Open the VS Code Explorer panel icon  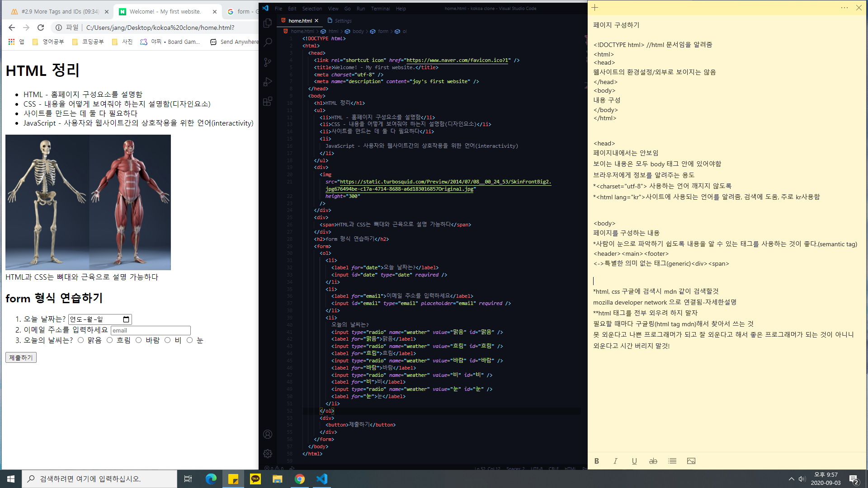pos(268,23)
